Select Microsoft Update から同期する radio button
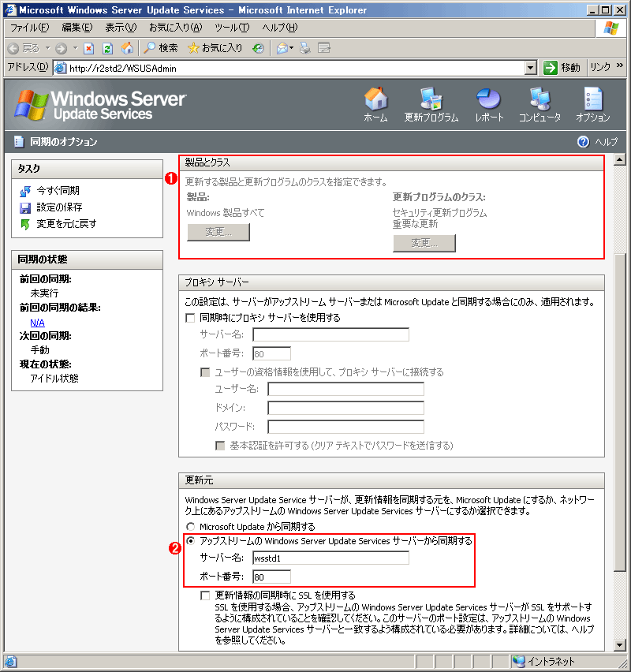Viewport: 631px width, 672px height. pos(190,527)
